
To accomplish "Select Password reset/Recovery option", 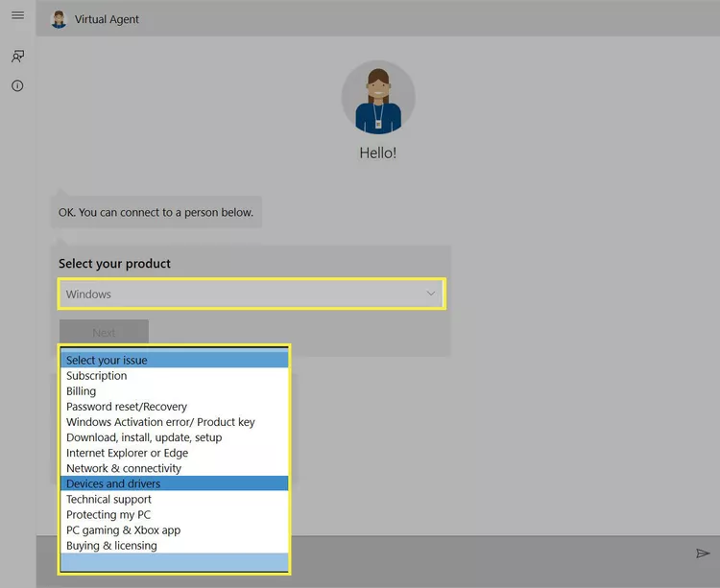I will tap(175, 407).
